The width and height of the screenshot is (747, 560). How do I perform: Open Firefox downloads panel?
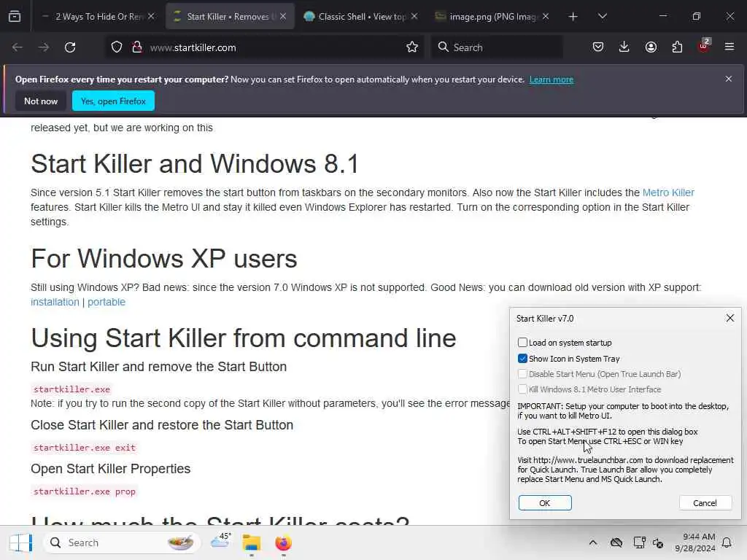624,47
